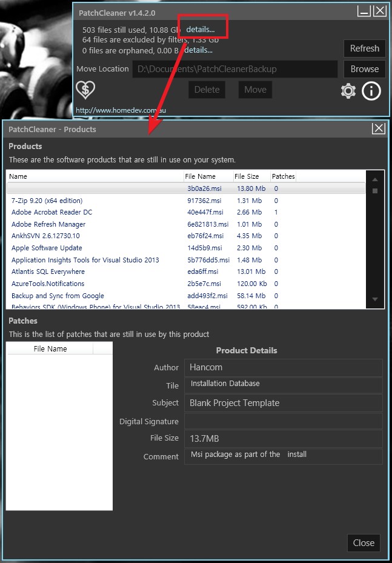Click scroll up arrow of products list

tap(375, 179)
